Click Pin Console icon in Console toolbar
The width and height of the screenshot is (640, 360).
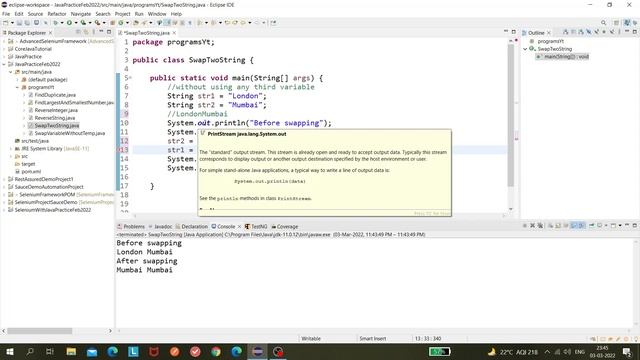point(591,225)
